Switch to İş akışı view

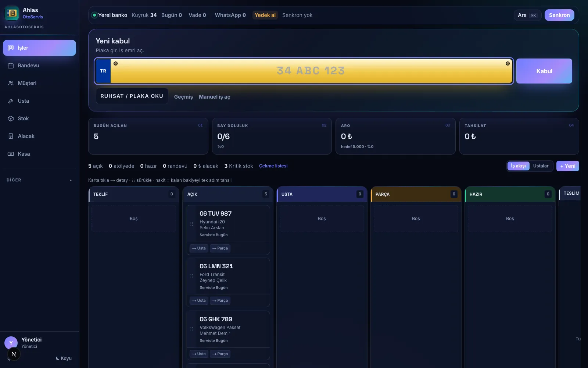(519, 166)
